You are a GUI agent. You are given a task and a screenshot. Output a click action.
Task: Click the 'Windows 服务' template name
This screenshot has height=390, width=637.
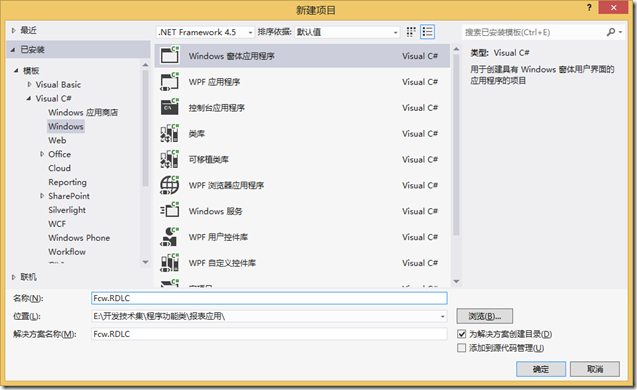pyautogui.click(x=216, y=211)
